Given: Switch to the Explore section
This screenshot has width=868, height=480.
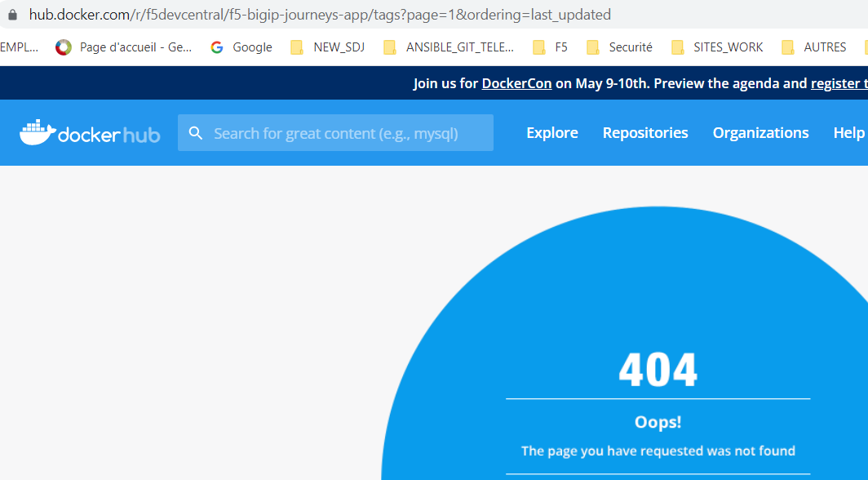Looking at the screenshot, I should pyautogui.click(x=551, y=132).
